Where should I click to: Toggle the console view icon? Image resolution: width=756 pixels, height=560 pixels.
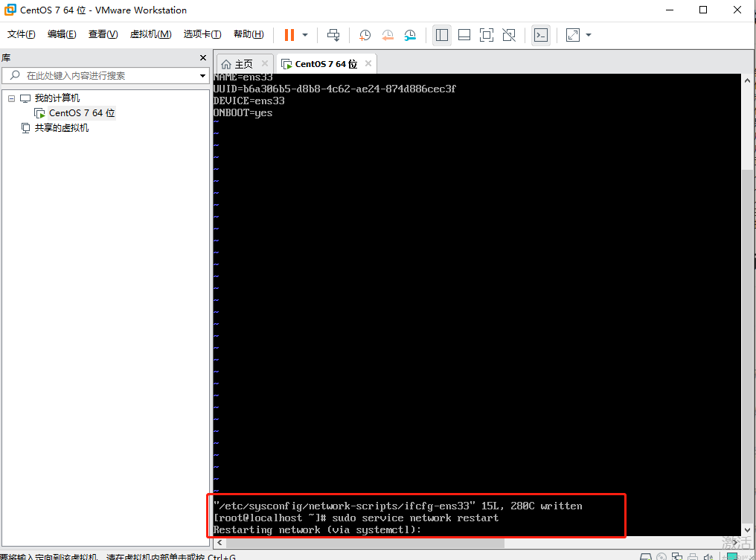tap(541, 35)
